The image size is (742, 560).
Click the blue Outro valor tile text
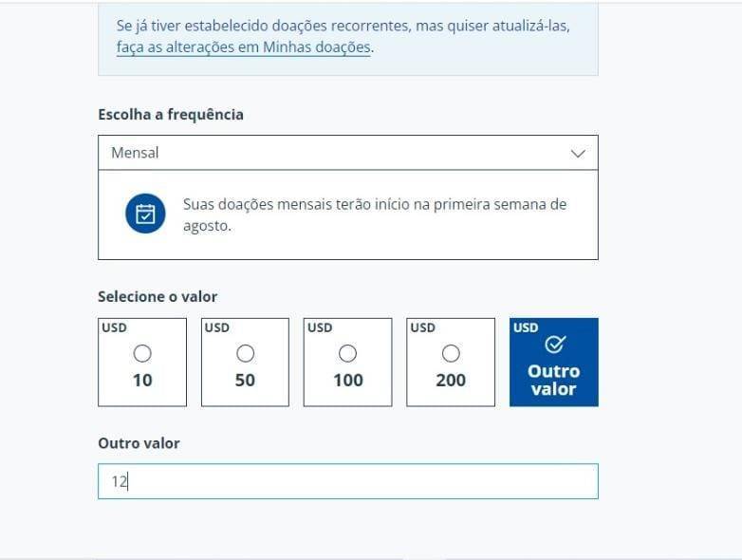(x=553, y=380)
